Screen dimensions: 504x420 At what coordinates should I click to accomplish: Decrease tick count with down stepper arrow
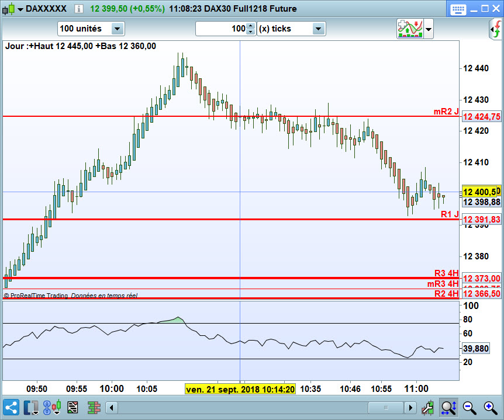251,32
